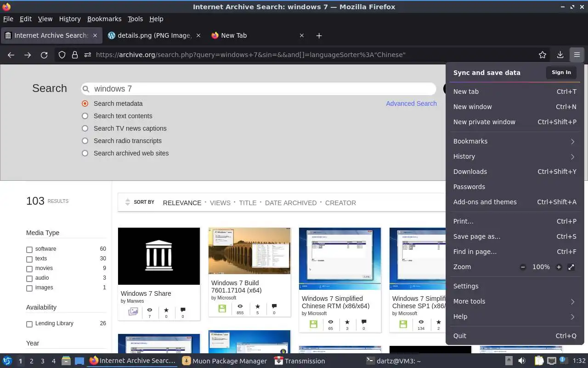Select Search metadata radio button
The width and height of the screenshot is (588, 368).
(x=85, y=103)
